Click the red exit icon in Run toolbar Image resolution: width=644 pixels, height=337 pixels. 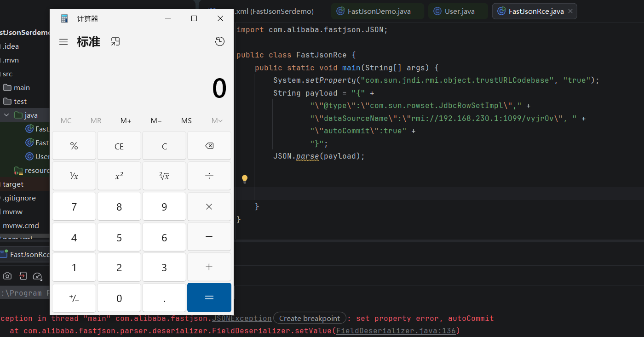pyautogui.click(x=23, y=276)
